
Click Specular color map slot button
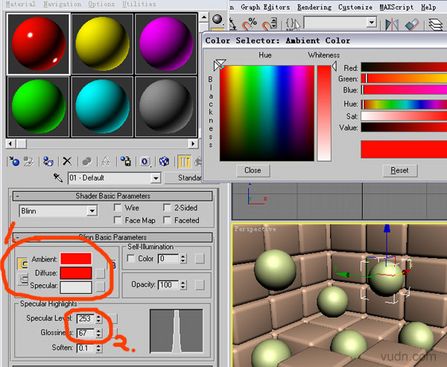100,286
